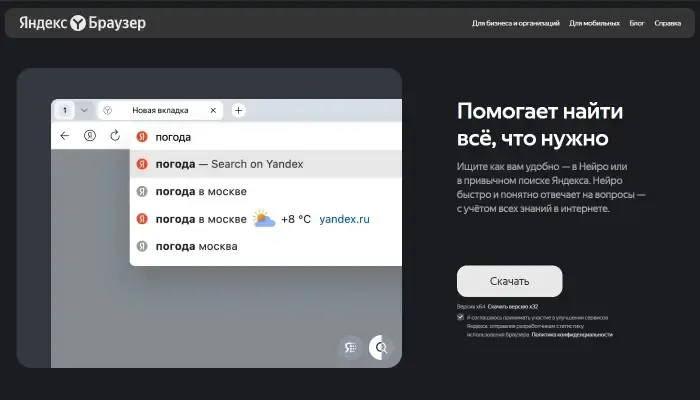700x400 pixels.
Task: Click the address bar with погода
Action: point(266,137)
